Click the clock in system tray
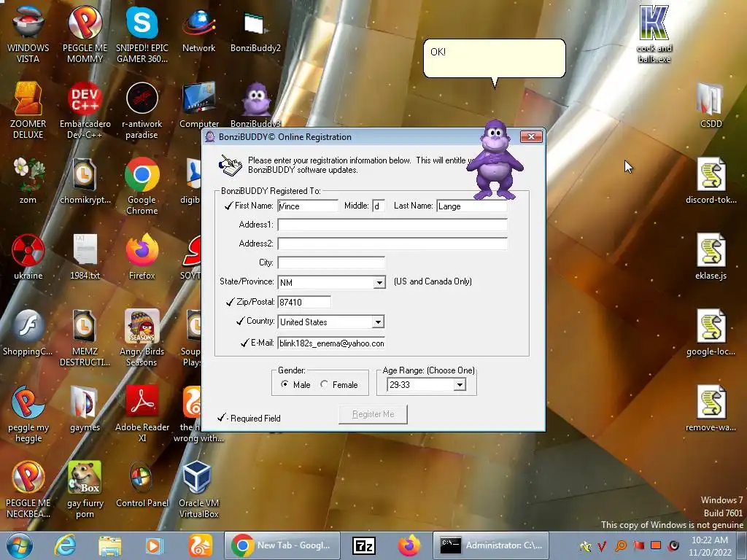Image resolution: width=747 pixels, height=560 pixels. coord(709,546)
